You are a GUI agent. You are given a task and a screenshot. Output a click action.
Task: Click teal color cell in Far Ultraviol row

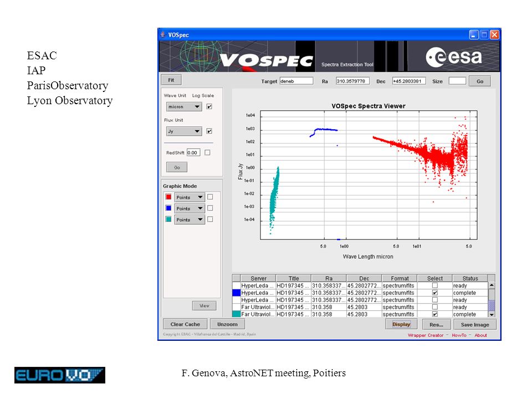[236, 314]
